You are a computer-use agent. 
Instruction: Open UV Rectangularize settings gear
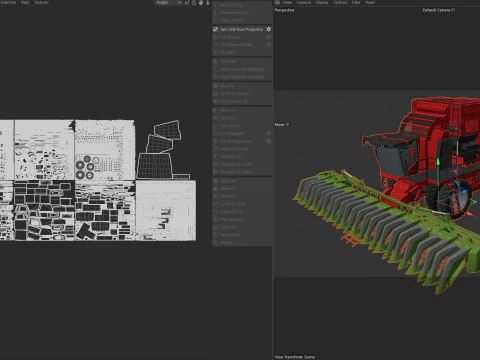click(269, 141)
